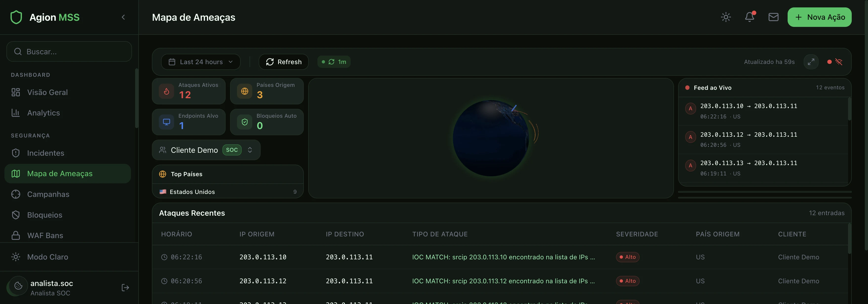Image resolution: width=868 pixels, height=304 pixels.
Task: Go to Incidentes section
Action: click(x=68, y=153)
